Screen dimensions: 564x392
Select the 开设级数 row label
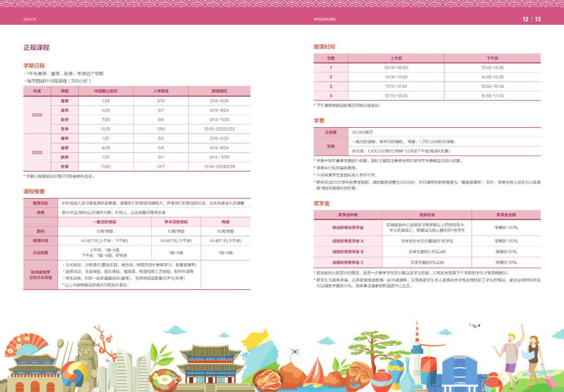[40, 253]
